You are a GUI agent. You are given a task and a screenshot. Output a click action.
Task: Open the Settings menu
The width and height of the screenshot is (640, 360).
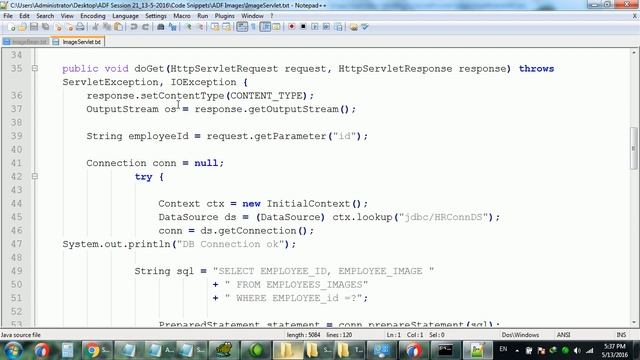tap(156, 16)
